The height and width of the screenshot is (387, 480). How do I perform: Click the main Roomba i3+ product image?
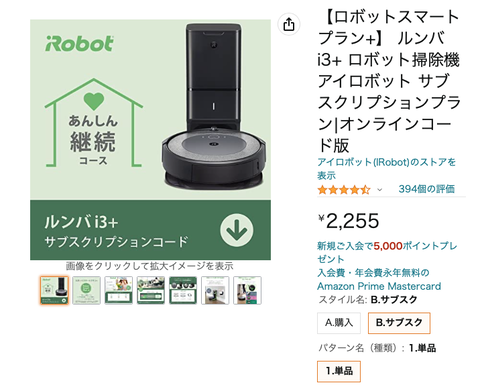tap(150, 140)
